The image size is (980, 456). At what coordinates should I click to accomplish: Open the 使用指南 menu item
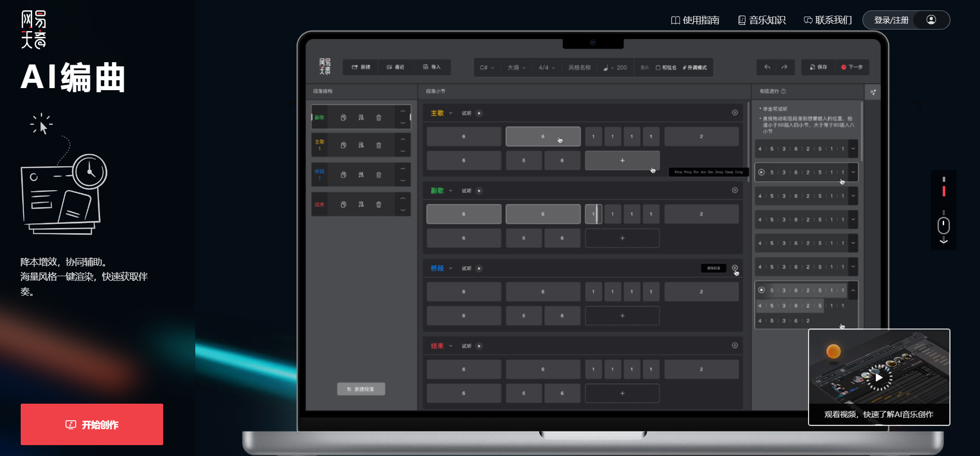pyautogui.click(x=695, y=20)
